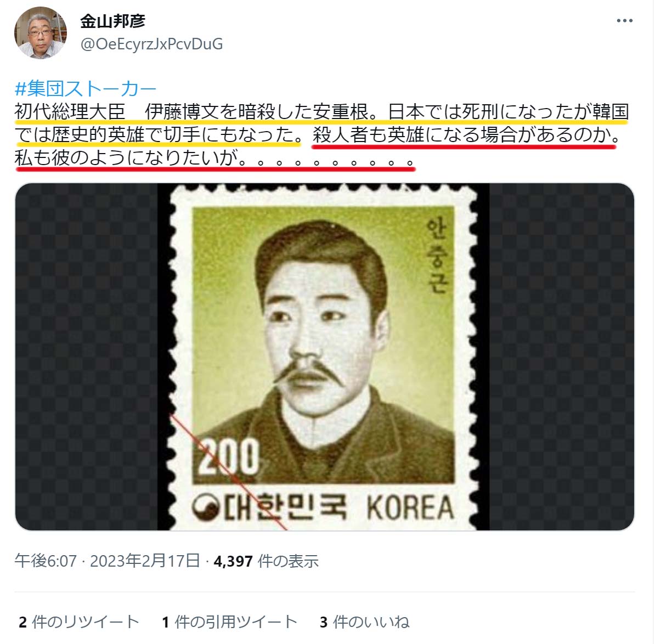Click the red-underlined 殺人者も英雄 sentence
This screenshot has height=644, width=655.
coord(466,134)
